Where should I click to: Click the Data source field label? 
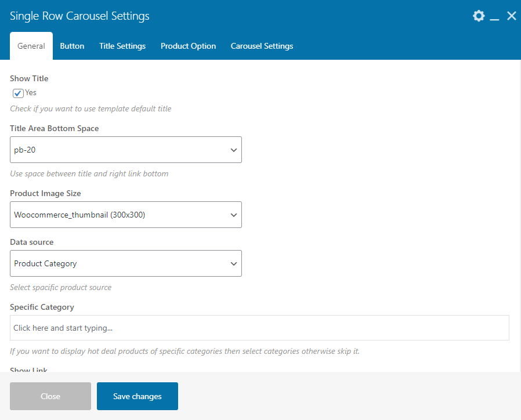tap(32, 242)
